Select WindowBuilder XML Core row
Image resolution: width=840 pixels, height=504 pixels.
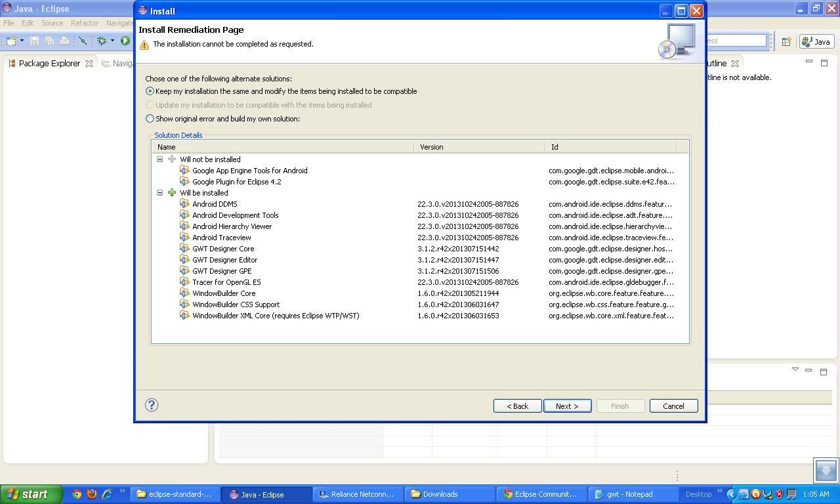pyautogui.click(x=420, y=316)
